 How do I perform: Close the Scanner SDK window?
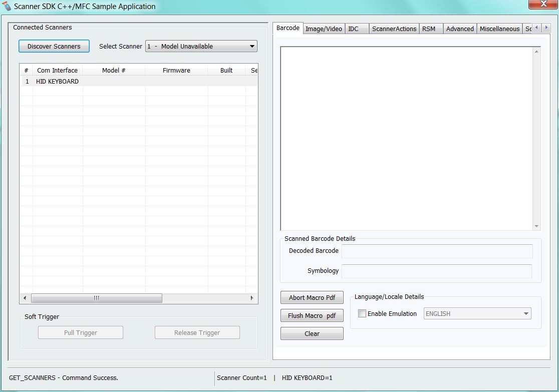[542, 5]
